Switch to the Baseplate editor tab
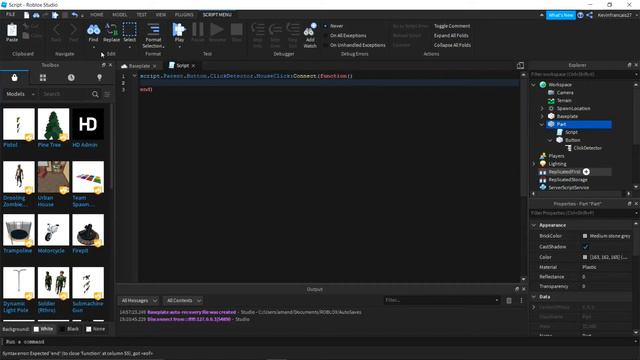Screen dimensions: 640x360 click(139, 66)
